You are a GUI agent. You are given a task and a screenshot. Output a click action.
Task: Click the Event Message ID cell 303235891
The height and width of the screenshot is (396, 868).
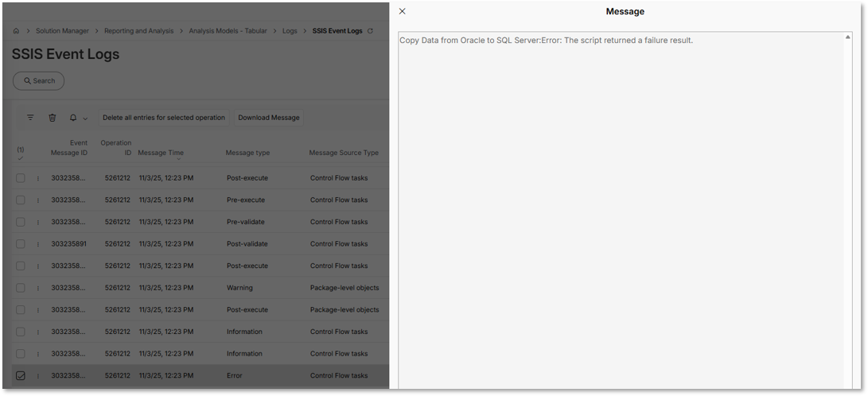click(x=68, y=244)
